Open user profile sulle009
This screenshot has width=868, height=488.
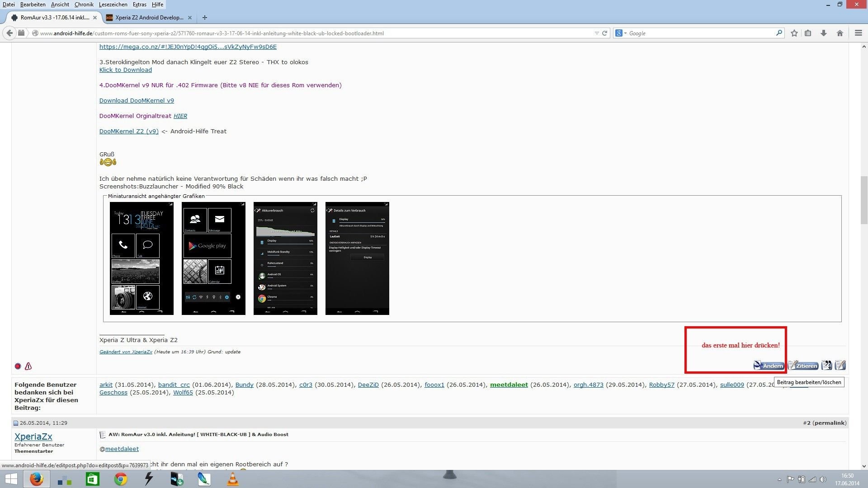point(731,385)
